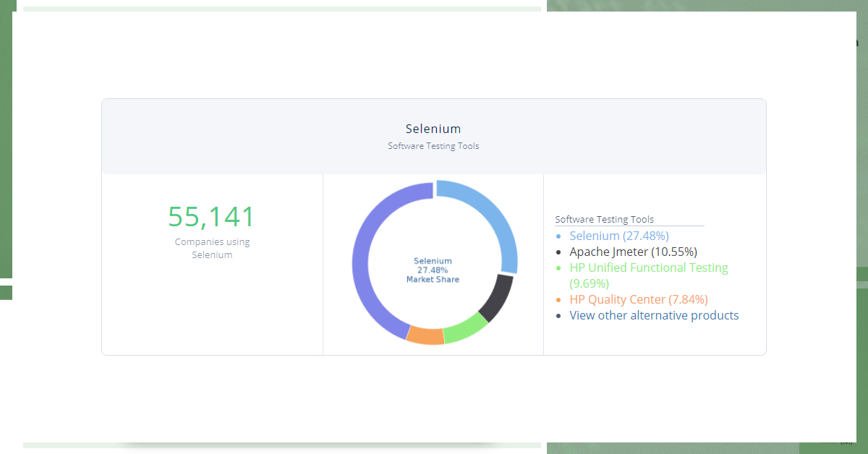The image size is (868, 454).
Task: Click View other alternative products link
Action: (x=654, y=315)
